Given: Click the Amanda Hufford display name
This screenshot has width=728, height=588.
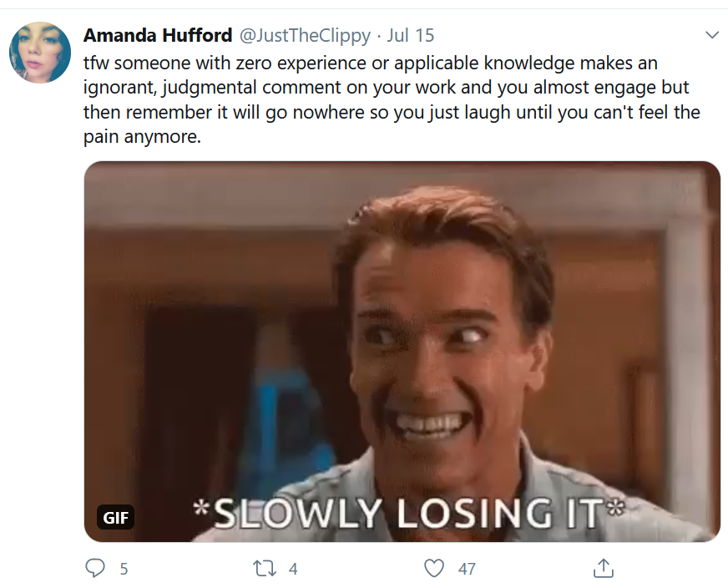Looking at the screenshot, I should coord(158,35).
